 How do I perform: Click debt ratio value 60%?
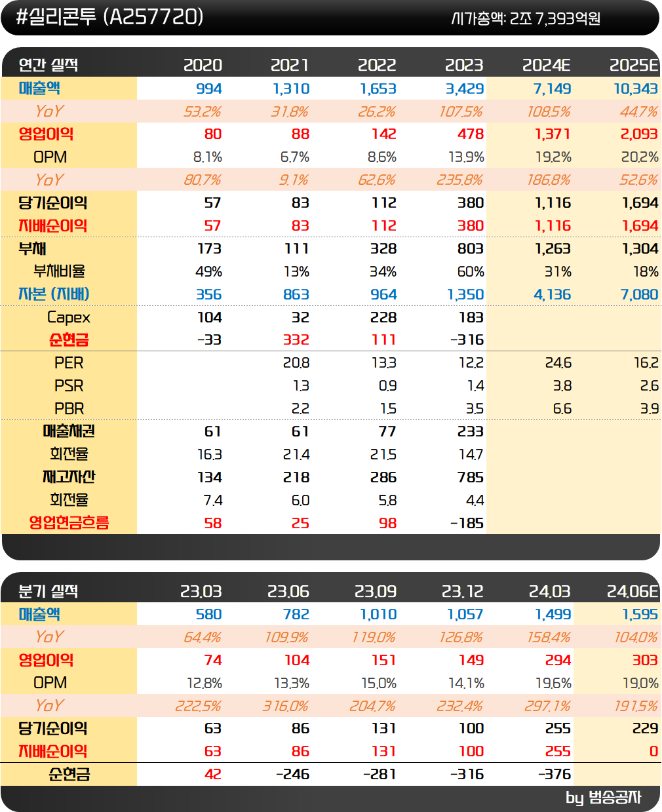(471, 271)
